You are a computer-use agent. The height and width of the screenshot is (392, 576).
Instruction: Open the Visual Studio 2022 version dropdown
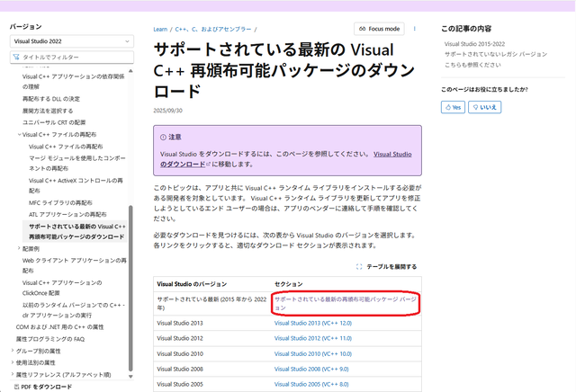pos(72,41)
